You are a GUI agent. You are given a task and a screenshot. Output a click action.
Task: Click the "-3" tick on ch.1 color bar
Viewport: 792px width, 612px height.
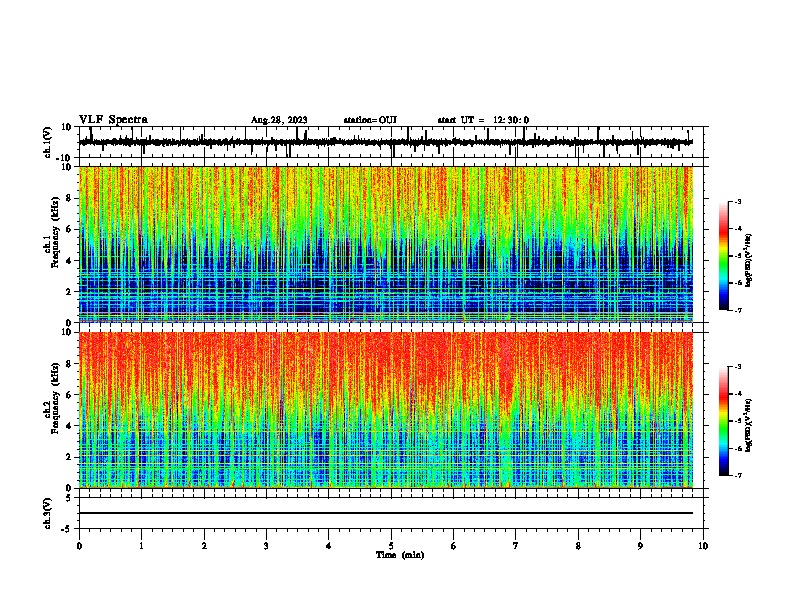coord(738,202)
